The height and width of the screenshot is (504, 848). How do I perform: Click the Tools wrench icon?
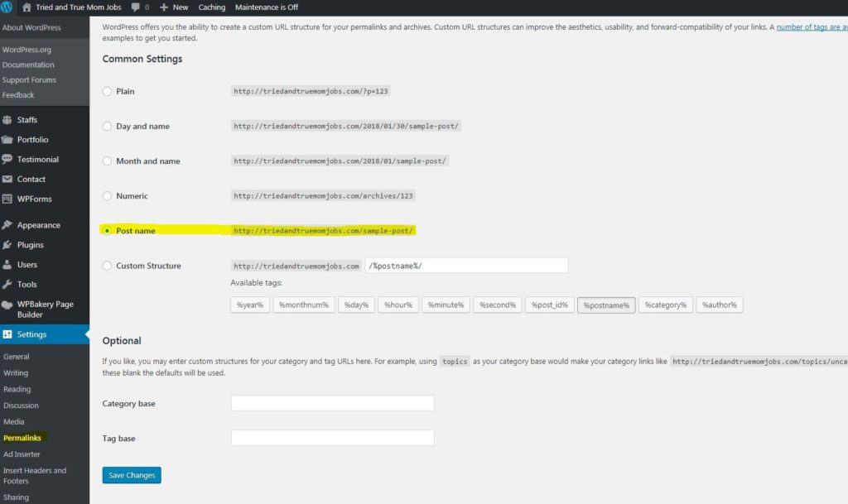[x=7, y=284]
